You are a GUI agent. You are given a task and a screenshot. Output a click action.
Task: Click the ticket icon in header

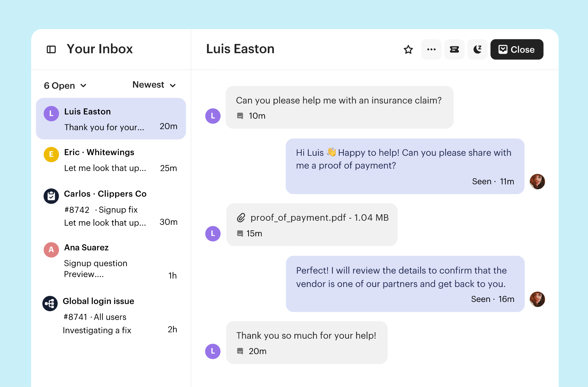[454, 50]
